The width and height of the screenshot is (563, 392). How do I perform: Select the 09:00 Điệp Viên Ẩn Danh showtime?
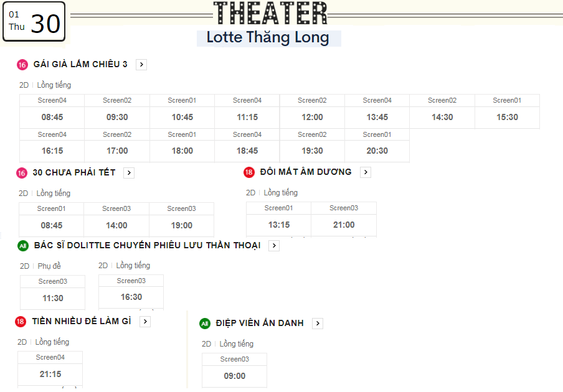[x=234, y=370]
